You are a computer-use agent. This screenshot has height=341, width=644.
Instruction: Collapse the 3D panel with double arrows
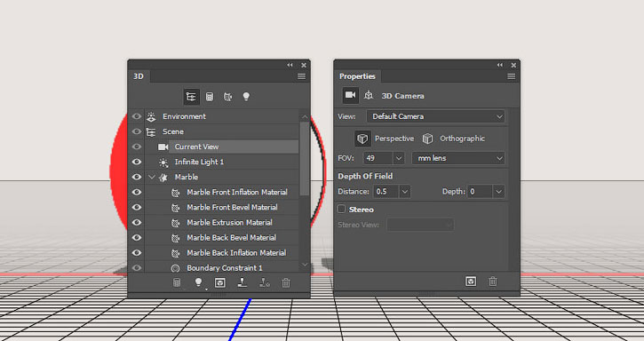pyautogui.click(x=290, y=65)
